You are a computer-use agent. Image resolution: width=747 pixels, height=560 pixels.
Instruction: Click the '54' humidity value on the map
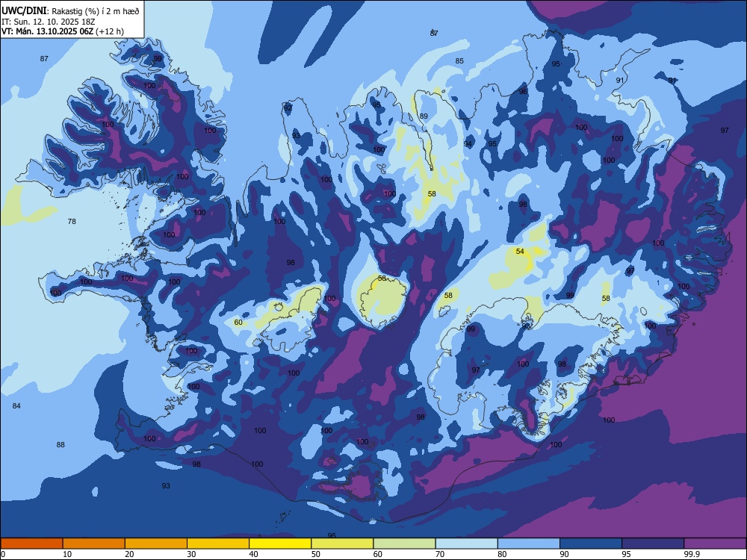coord(520,252)
